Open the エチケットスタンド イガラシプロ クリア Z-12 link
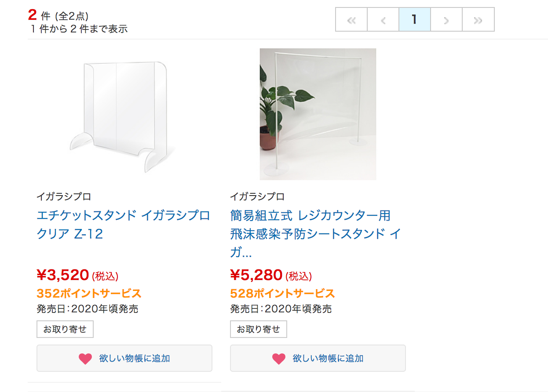548x392 pixels. (x=123, y=224)
